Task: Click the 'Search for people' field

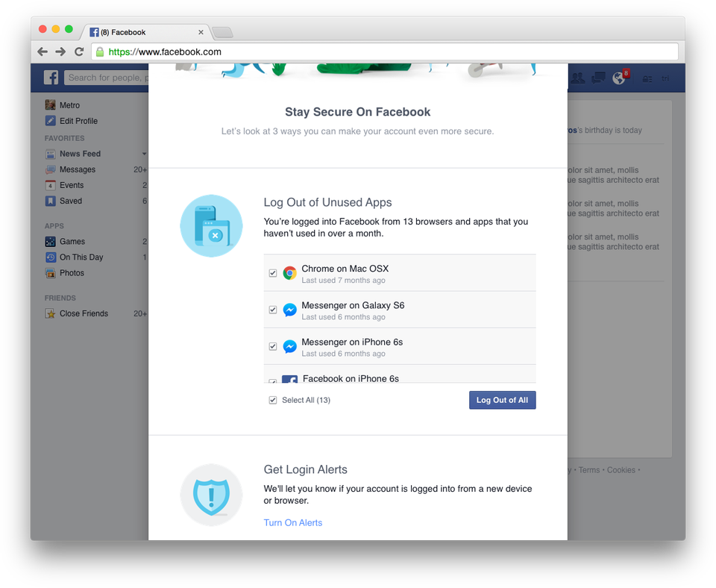Action: 107,78
